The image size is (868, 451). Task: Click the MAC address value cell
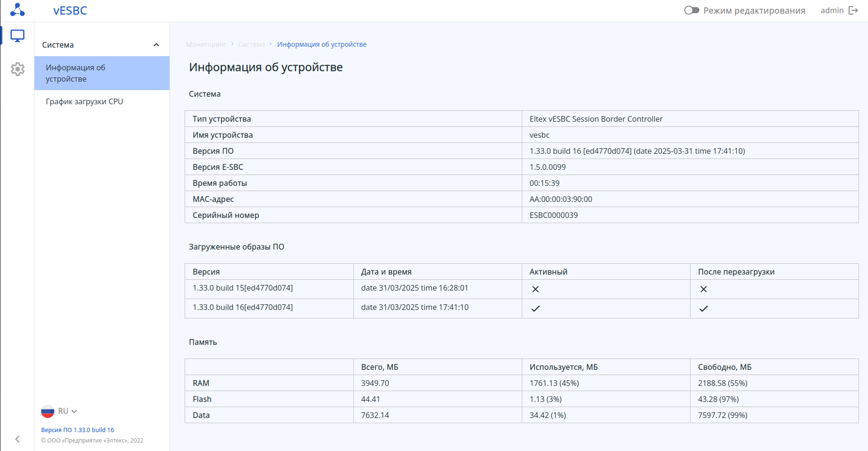tap(561, 199)
